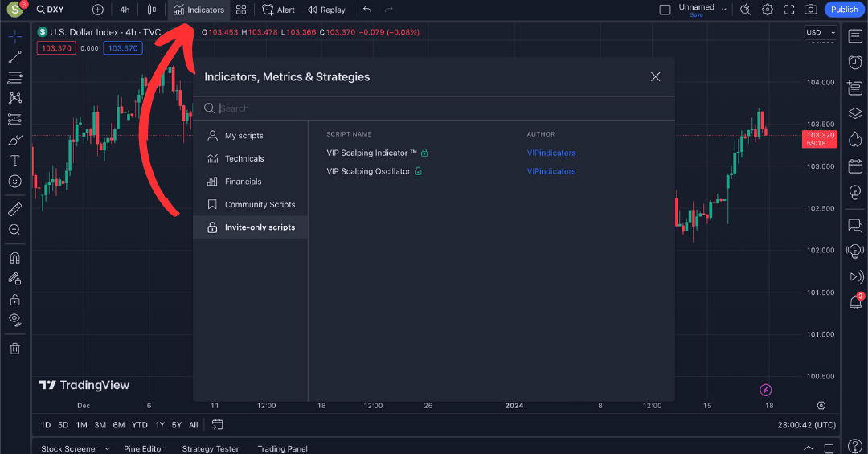Open the go to date calendar icon
868x454 pixels.
217,424
